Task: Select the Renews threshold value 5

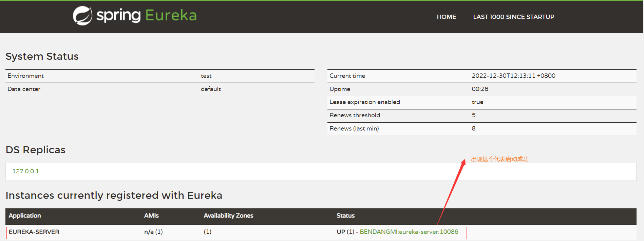Action: point(474,115)
